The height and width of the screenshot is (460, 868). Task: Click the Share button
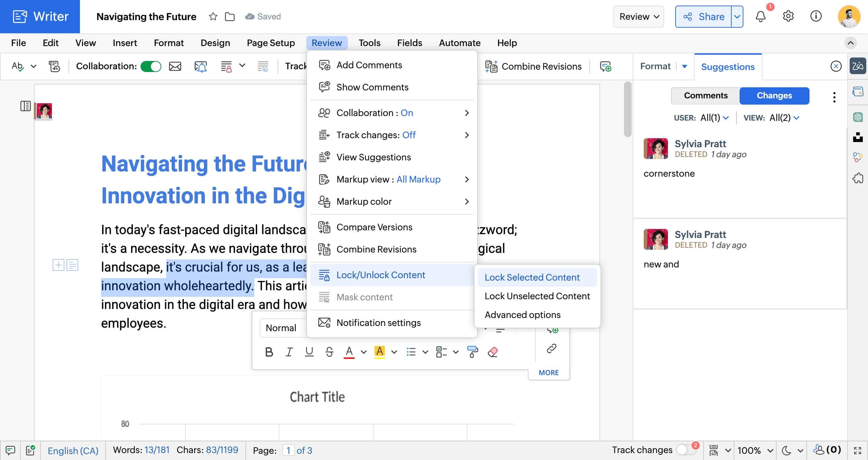703,17
